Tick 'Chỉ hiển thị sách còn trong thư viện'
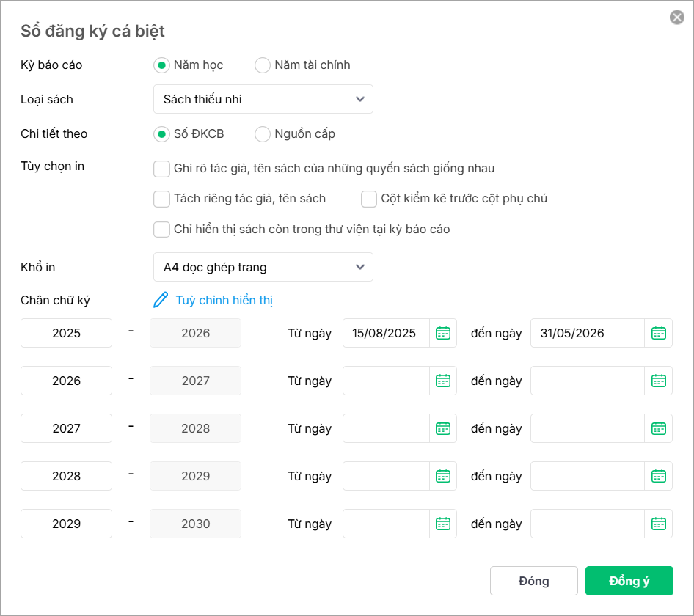 (x=162, y=230)
